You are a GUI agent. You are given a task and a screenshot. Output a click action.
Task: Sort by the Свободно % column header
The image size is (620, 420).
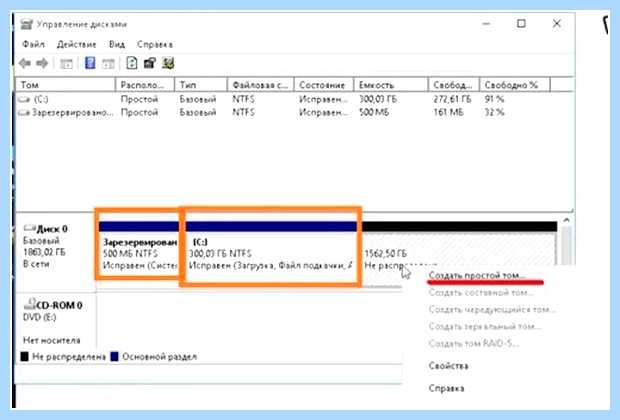515,85
